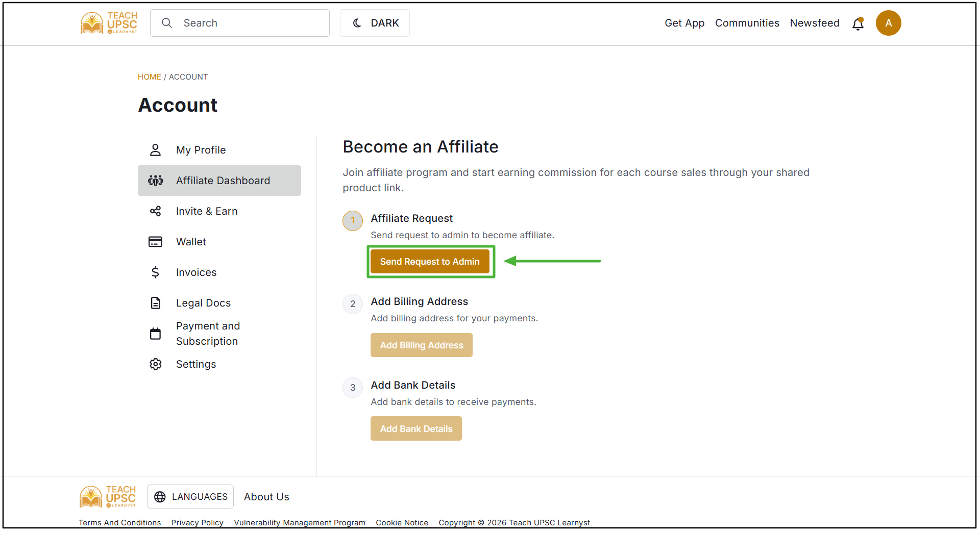Click the moon icon in DARK button
The width and height of the screenshot is (980, 534).
click(x=357, y=23)
